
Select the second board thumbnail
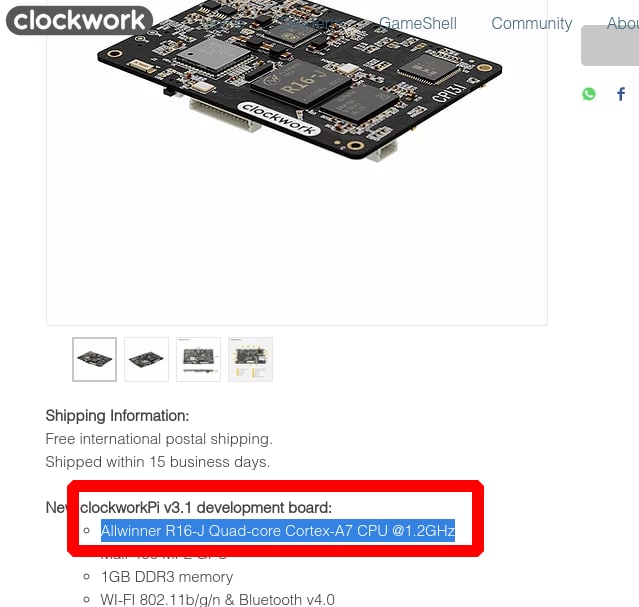[146, 359]
